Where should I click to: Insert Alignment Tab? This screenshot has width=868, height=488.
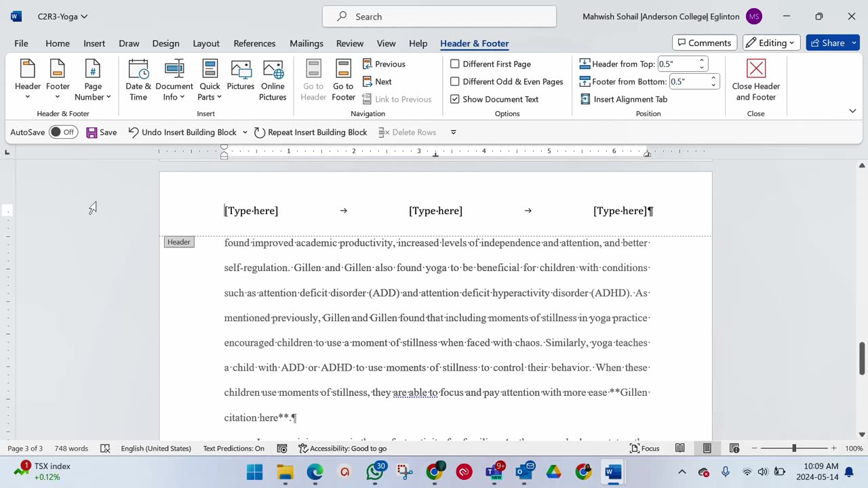tap(624, 99)
